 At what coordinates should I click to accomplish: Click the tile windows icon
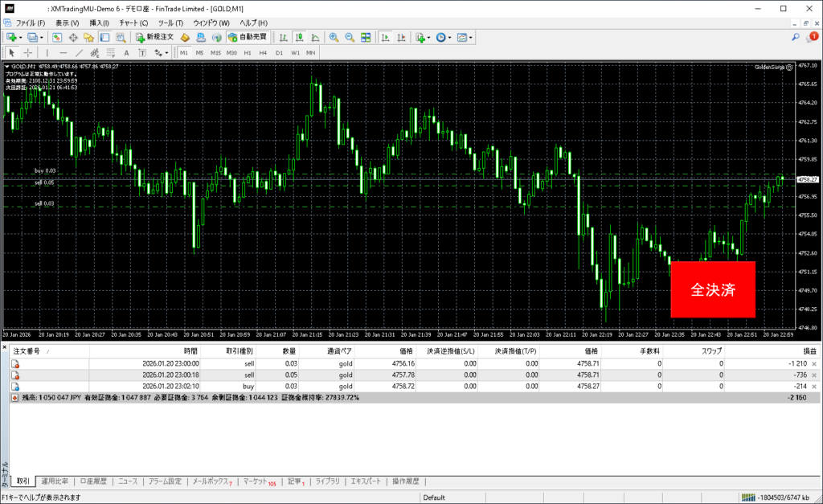tap(366, 37)
